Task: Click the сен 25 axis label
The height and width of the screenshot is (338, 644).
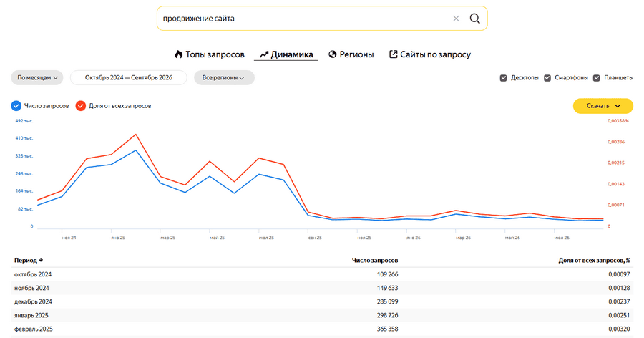Action: click(x=315, y=238)
